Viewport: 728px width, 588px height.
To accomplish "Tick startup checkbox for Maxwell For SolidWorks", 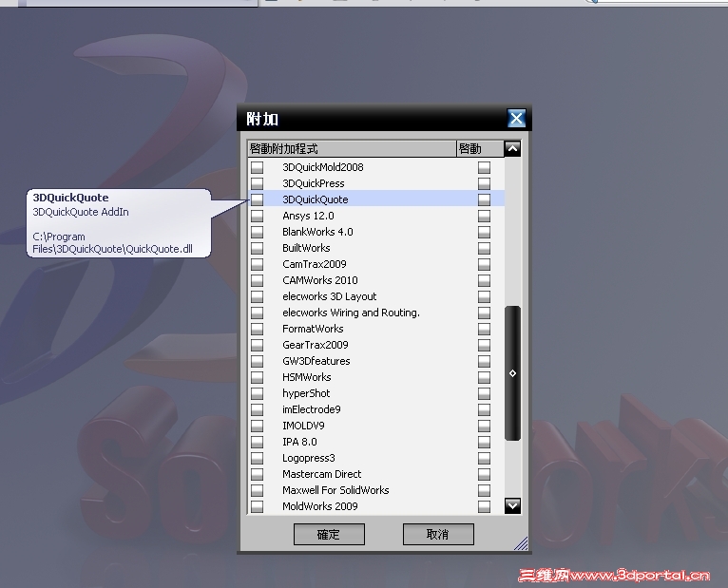I will [484, 490].
